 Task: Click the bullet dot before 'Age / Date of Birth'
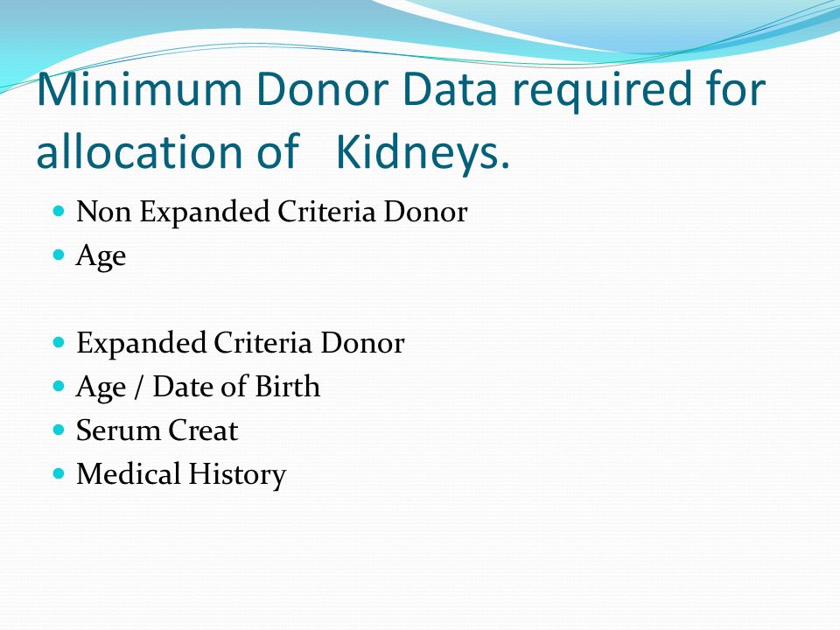coord(59,386)
